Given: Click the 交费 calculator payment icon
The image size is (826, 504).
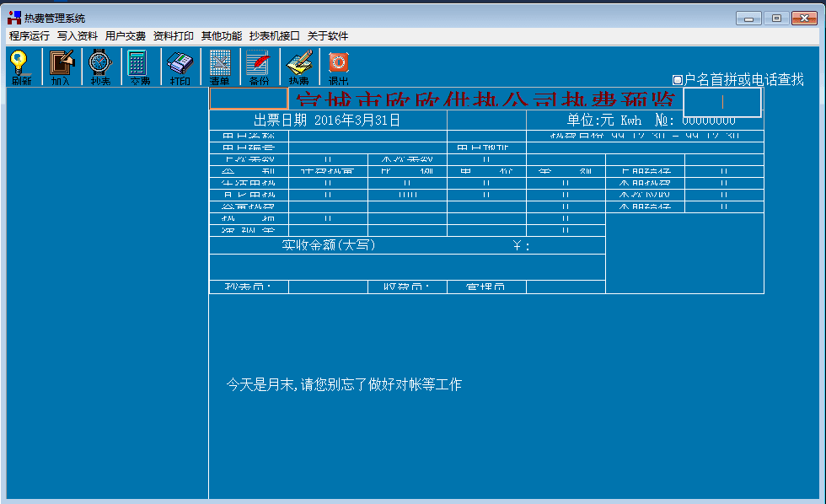Looking at the screenshot, I should (139, 67).
